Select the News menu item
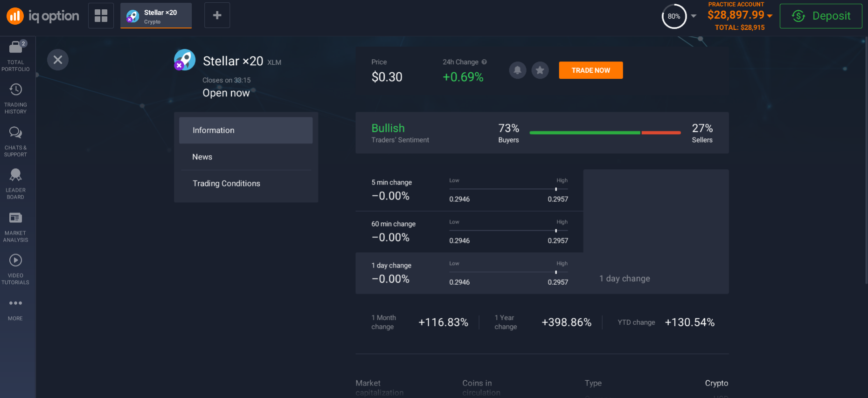 pyautogui.click(x=246, y=157)
